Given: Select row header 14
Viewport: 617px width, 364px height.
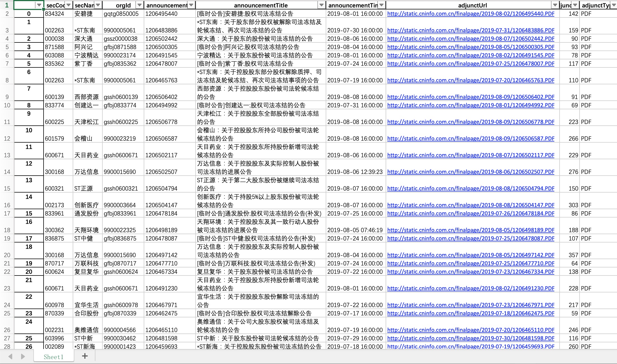Looking at the screenshot, I should 7,172.
